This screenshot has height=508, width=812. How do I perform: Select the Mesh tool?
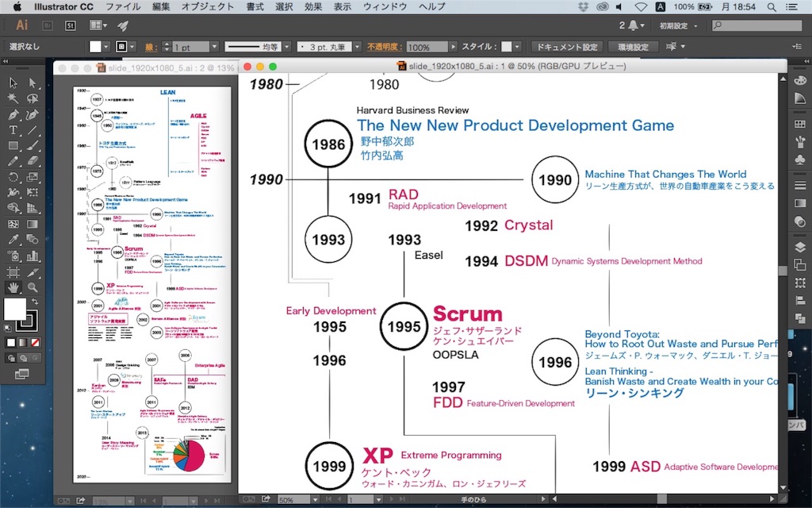coord(13,225)
